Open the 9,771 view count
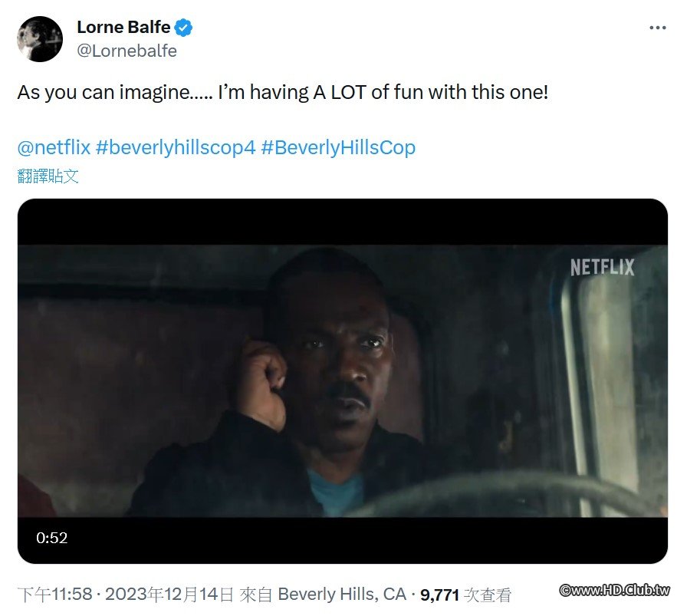This screenshot has height=616, width=687. click(x=440, y=595)
